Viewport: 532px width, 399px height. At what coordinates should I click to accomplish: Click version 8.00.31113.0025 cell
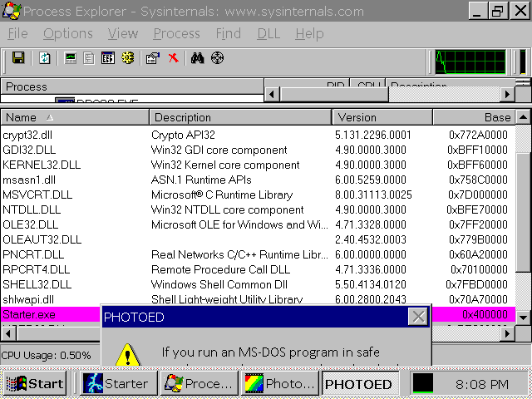pyautogui.click(x=373, y=195)
